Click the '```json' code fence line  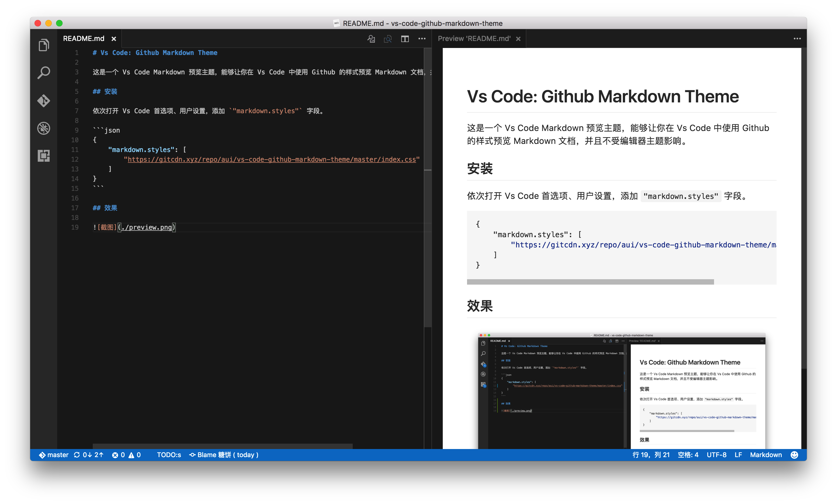pyautogui.click(x=106, y=130)
